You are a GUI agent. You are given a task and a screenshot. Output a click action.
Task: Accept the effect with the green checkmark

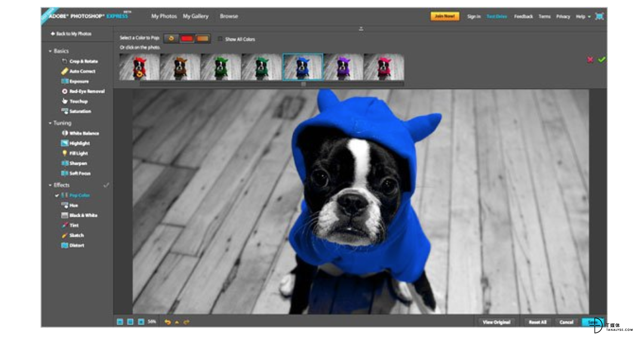(x=601, y=60)
